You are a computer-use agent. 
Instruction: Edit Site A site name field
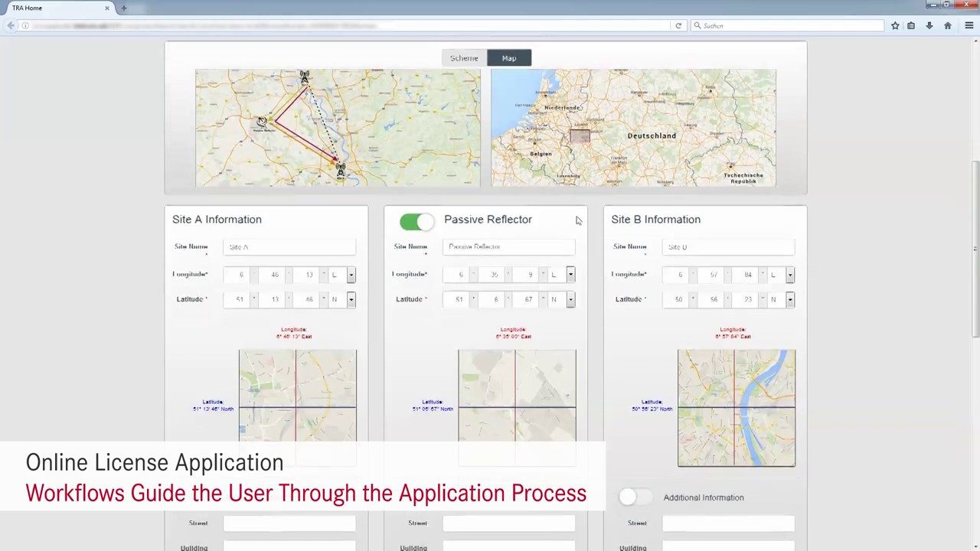(289, 246)
